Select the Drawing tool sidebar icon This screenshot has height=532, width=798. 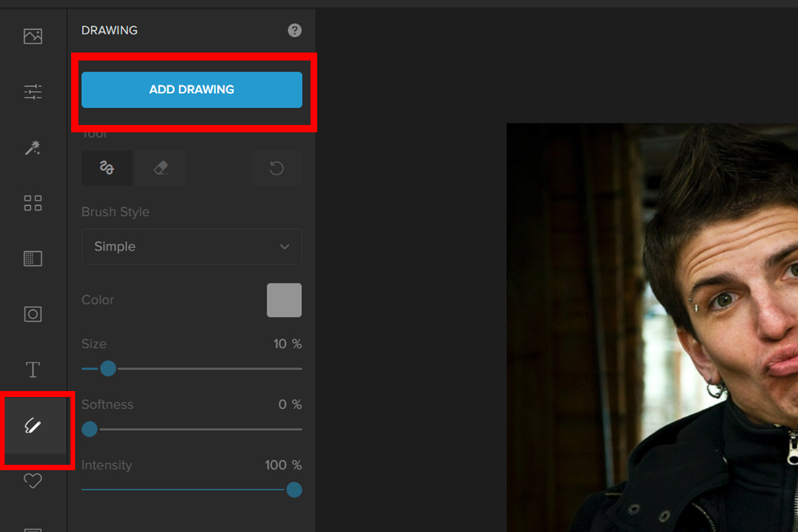pos(34,425)
